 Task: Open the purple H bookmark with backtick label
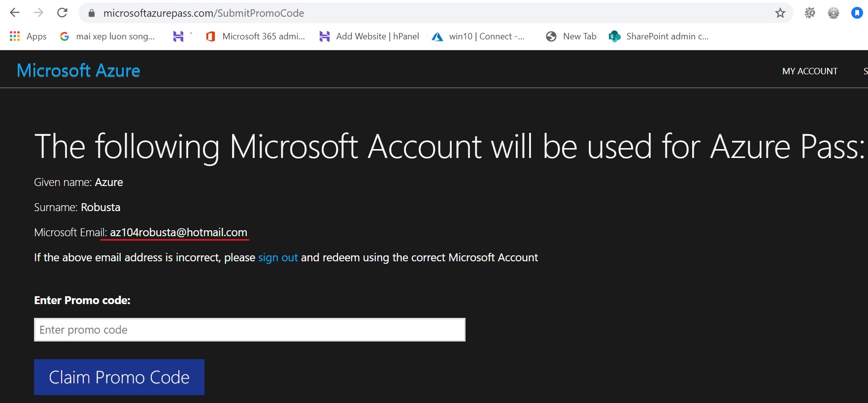[182, 36]
